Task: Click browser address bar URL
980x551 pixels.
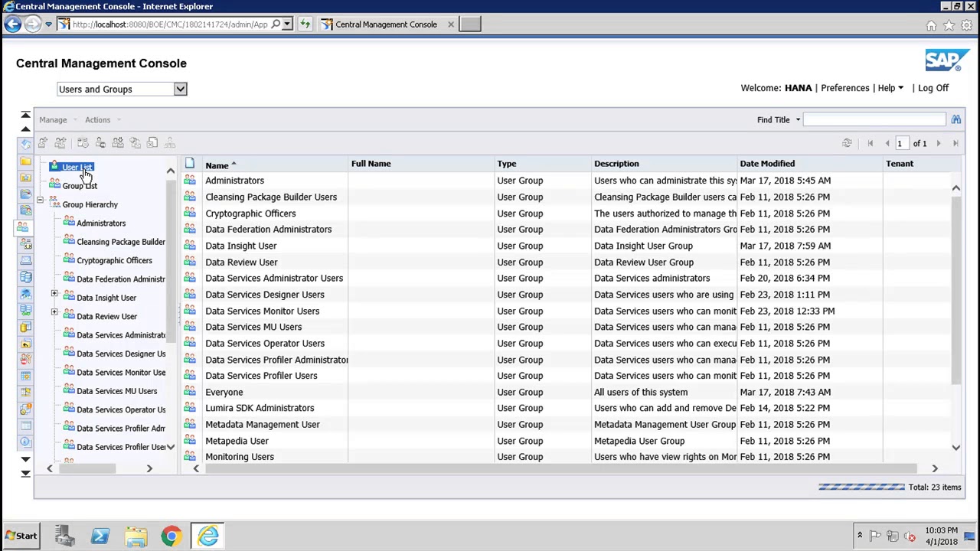Action: [170, 24]
